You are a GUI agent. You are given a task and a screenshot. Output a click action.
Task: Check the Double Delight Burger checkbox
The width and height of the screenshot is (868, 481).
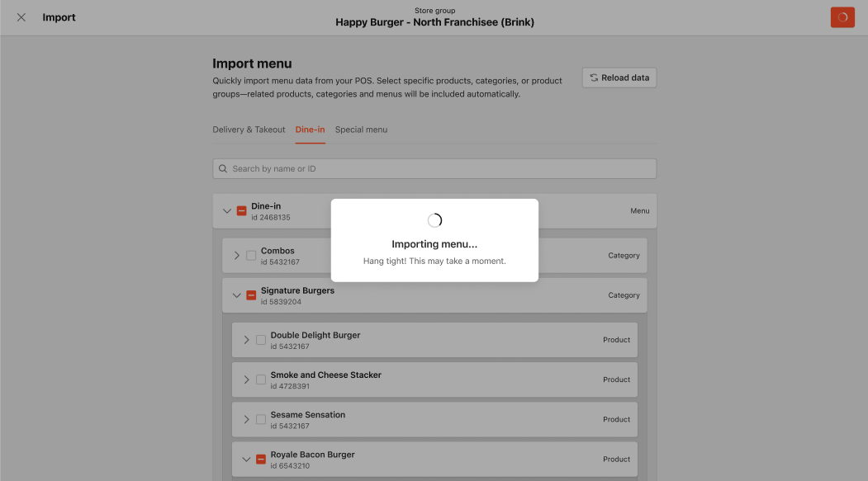261,340
